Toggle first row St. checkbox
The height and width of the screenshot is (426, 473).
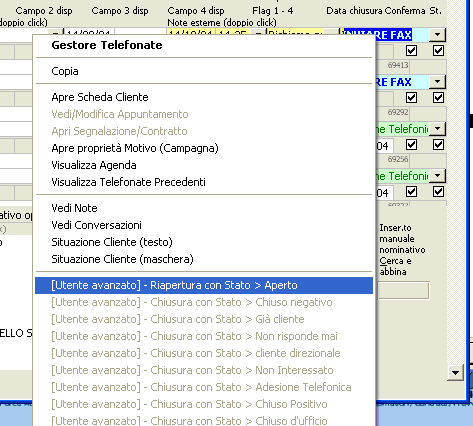[x=438, y=51]
